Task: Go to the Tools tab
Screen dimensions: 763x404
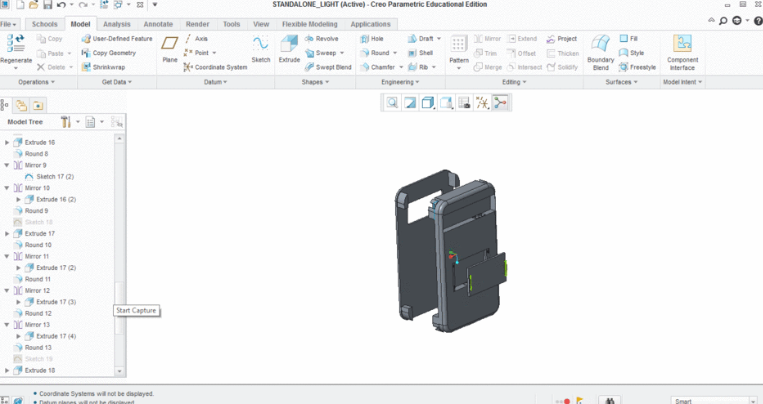Action: click(x=232, y=24)
